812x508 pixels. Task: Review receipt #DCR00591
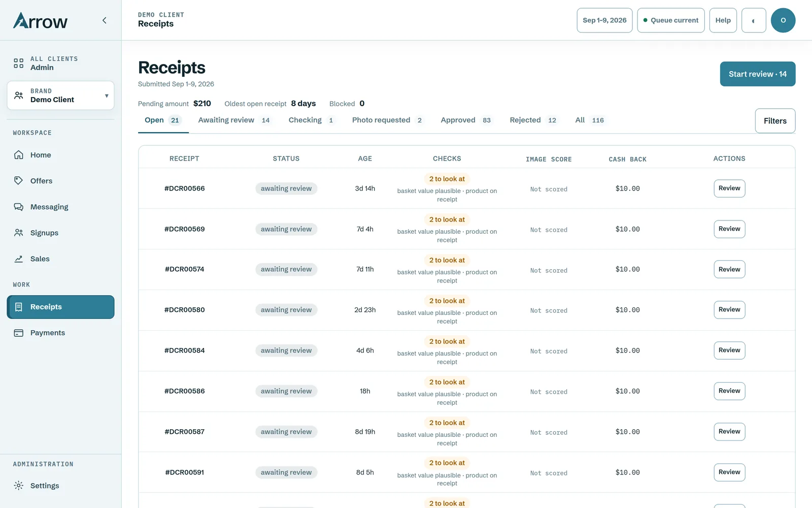[x=729, y=472]
